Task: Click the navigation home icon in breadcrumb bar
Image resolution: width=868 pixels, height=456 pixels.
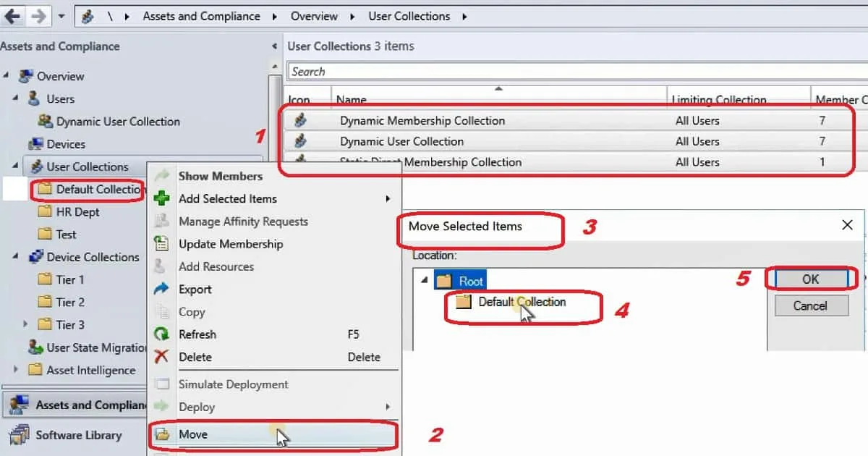Action: point(86,15)
